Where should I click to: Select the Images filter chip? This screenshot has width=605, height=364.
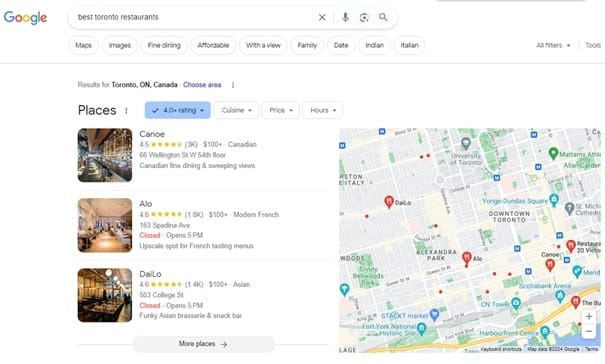[x=120, y=46]
